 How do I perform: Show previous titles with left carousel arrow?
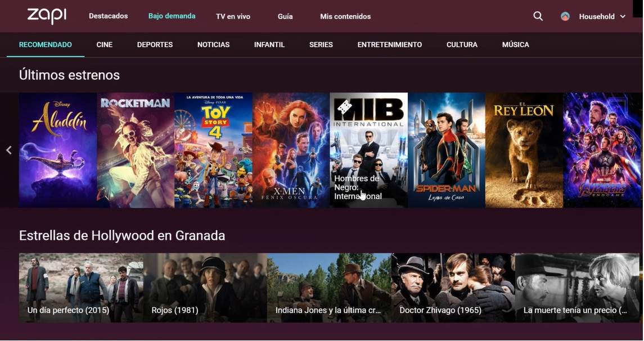(9, 150)
